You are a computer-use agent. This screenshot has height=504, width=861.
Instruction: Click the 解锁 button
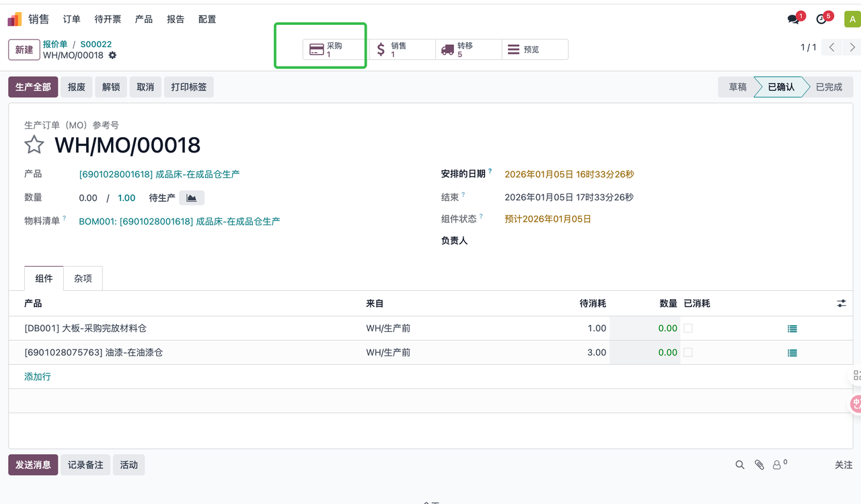click(x=111, y=87)
